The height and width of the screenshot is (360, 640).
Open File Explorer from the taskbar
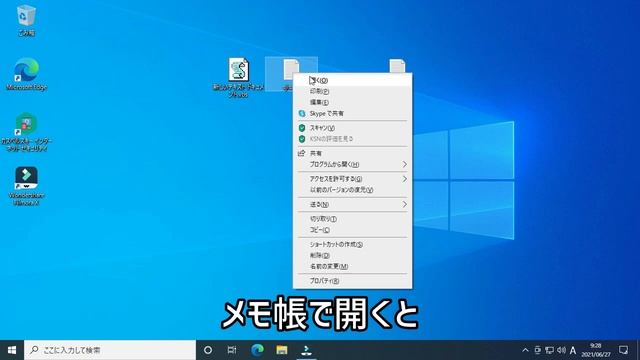point(282,350)
